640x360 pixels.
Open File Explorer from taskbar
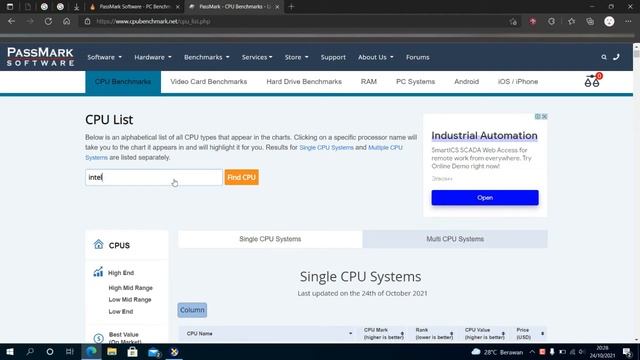pos(112,352)
